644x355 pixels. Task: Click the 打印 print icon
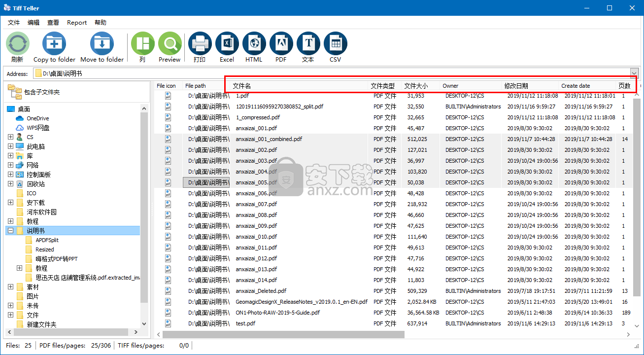(200, 43)
